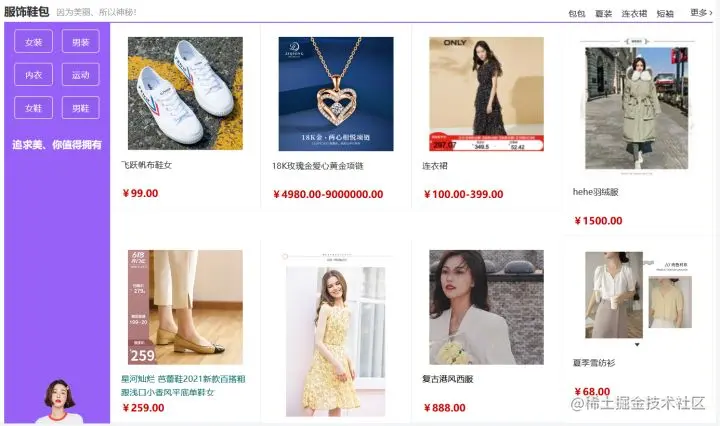The width and height of the screenshot is (720, 426).
Task: Open the 短袖 top navigation link
Action: coord(665,14)
